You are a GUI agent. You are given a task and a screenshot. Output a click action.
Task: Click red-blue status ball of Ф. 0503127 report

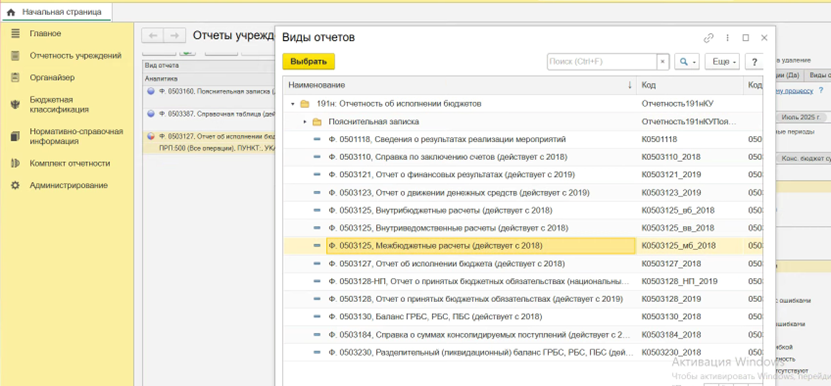coord(151,136)
